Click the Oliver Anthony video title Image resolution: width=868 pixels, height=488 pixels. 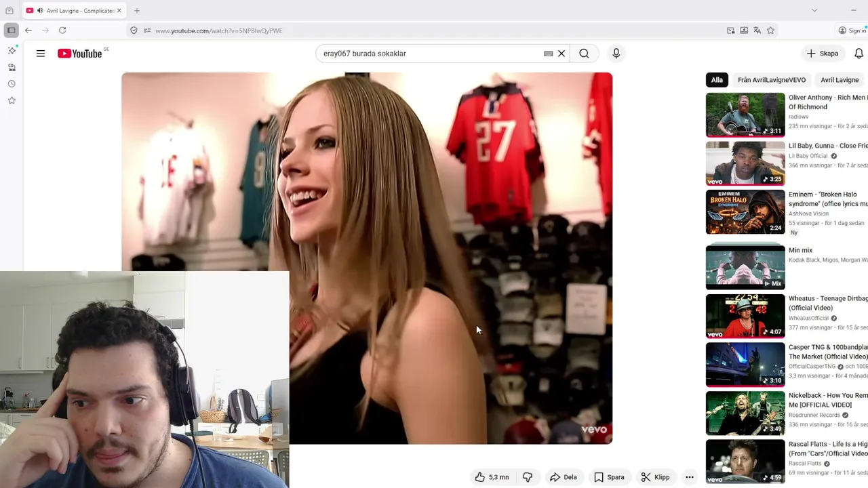click(x=828, y=102)
